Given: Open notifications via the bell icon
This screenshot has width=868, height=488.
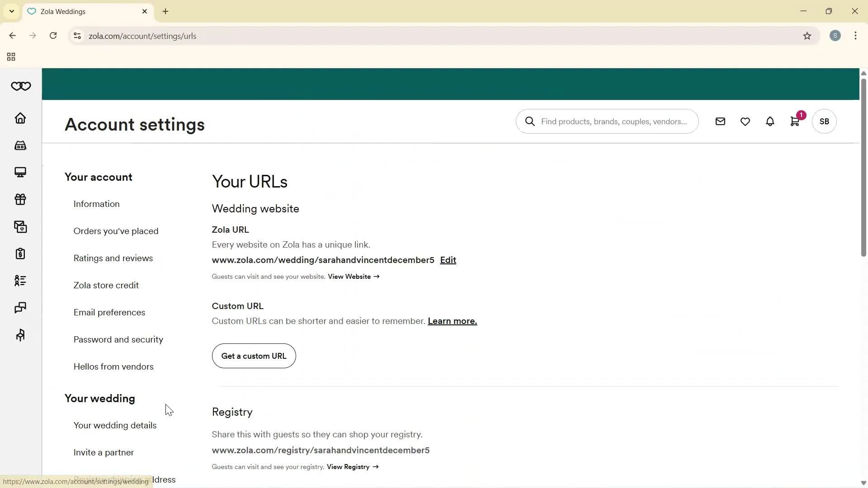Looking at the screenshot, I should click(x=770, y=121).
